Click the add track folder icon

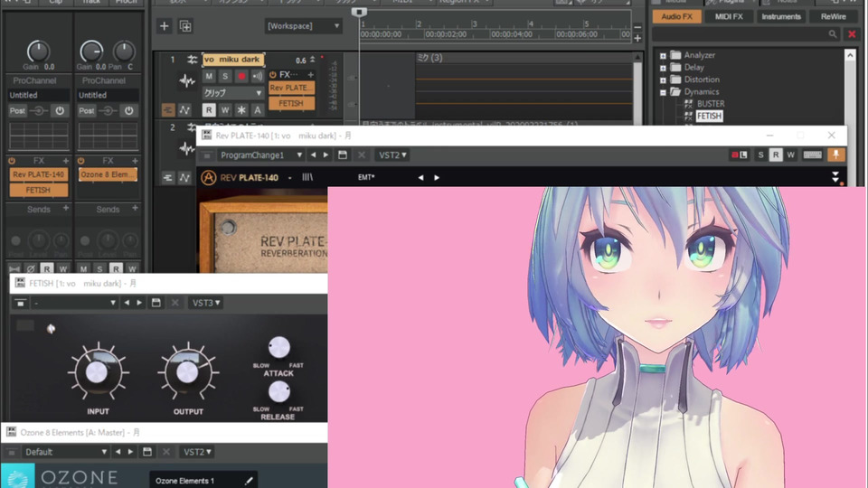click(x=185, y=26)
